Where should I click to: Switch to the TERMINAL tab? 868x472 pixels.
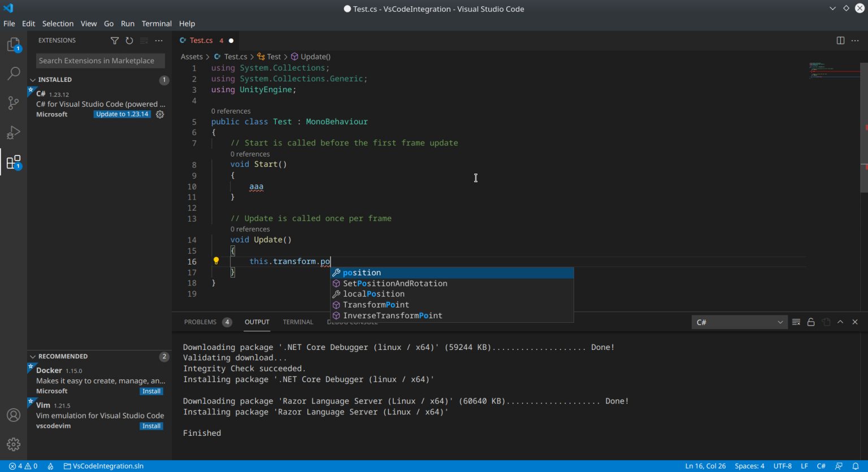[298, 322]
